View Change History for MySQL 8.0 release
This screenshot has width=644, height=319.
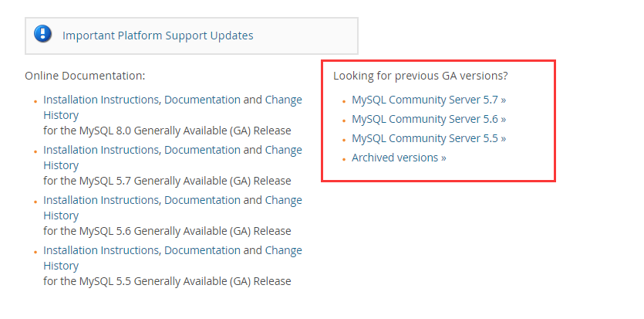283,100
